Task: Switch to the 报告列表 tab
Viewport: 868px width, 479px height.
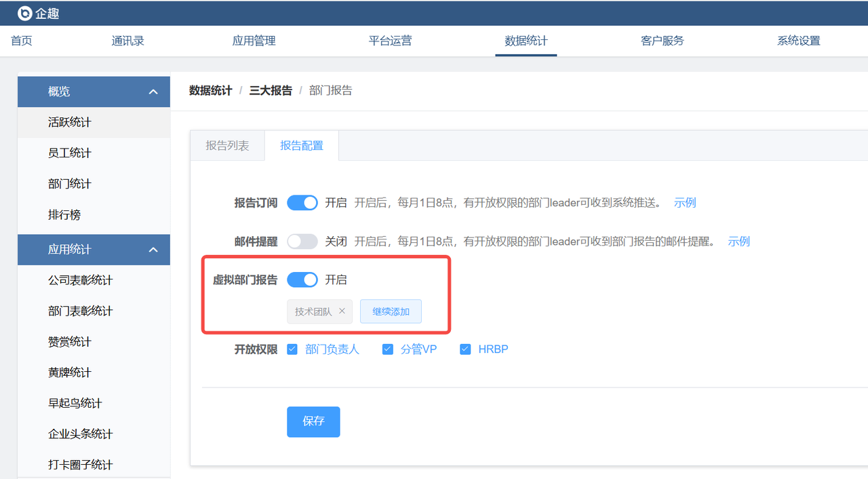Action: point(227,146)
